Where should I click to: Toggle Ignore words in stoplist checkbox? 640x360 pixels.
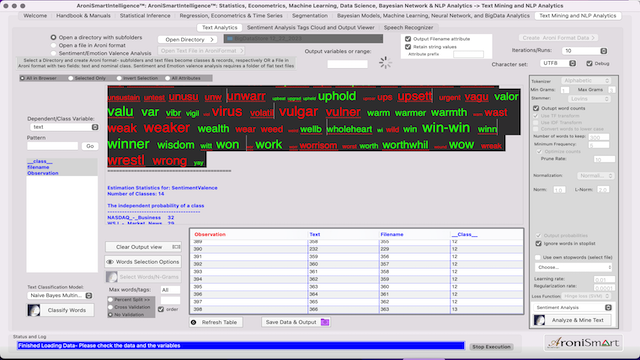click(538, 243)
